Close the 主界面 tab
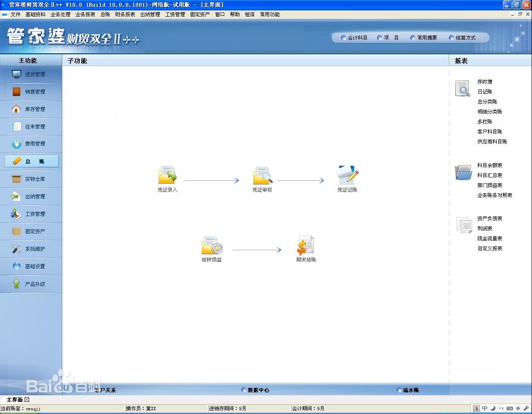532x414 pixels. (x=27, y=400)
